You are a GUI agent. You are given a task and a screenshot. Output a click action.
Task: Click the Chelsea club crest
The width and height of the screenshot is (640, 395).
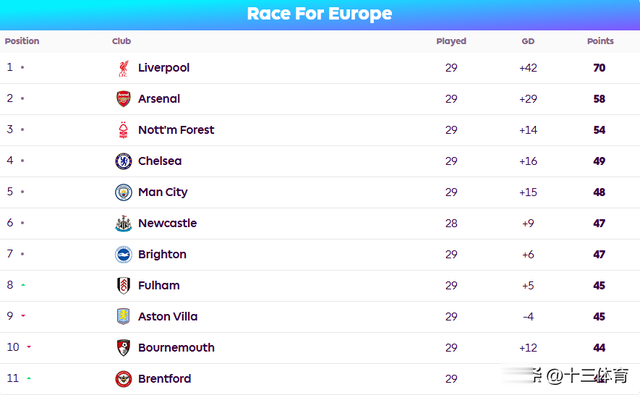123,161
